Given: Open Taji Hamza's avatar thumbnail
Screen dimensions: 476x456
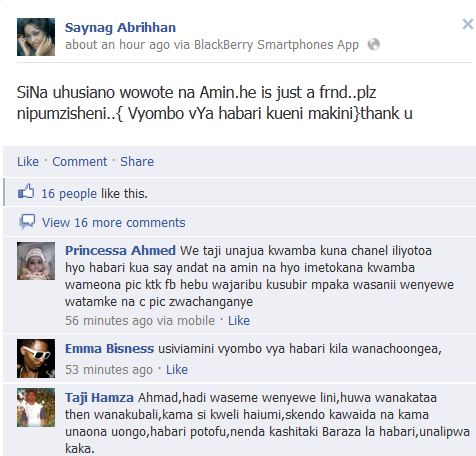Looking at the screenshot, I should [x=36, y=407].
